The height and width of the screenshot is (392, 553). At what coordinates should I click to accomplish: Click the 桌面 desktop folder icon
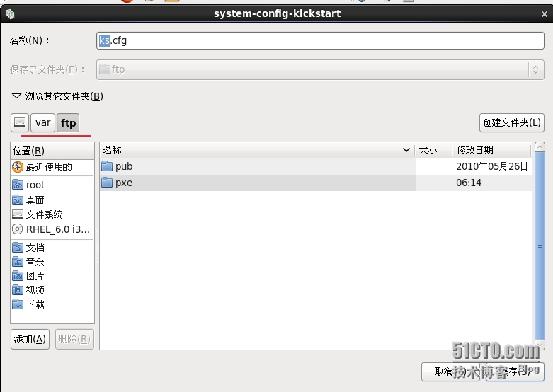click(18, 200)
